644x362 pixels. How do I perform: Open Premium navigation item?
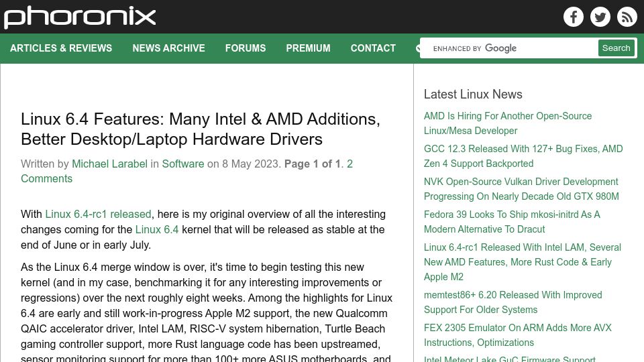tap(308, 48)
